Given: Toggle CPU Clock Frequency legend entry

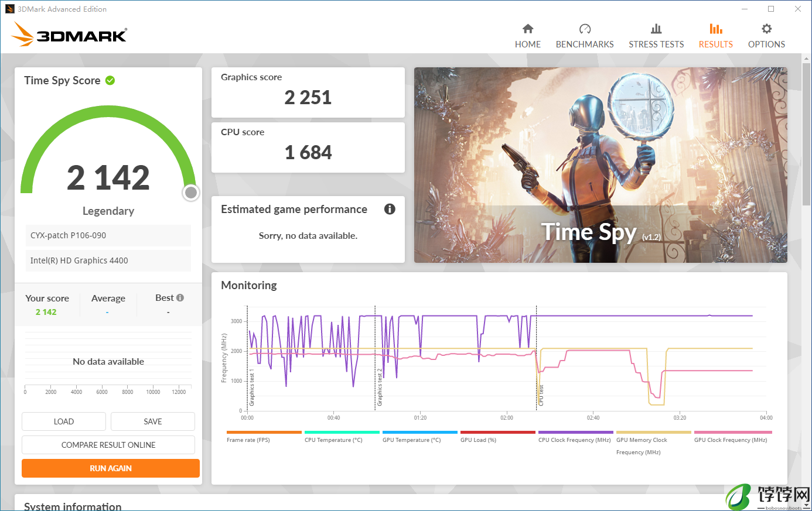Looking at the screenshot, I should (576, 437).
